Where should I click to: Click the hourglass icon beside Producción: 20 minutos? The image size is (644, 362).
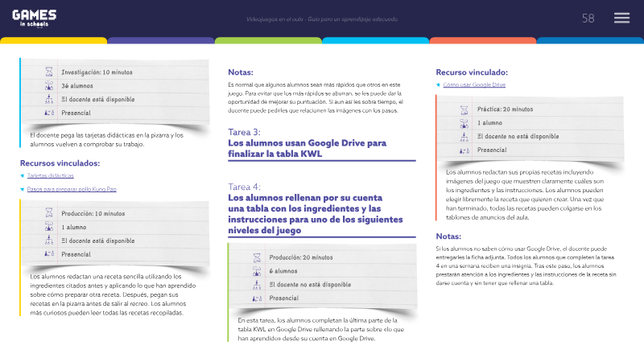tap(257, 257)
